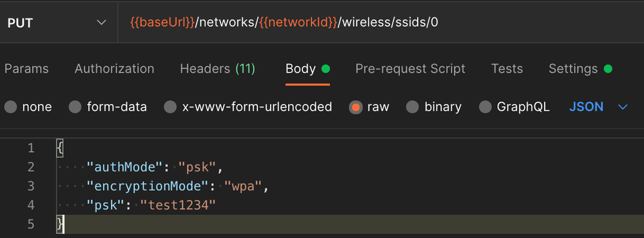Open the Headers (11) tab
Screen dimensions: 644x238
(x=218, y=68)
